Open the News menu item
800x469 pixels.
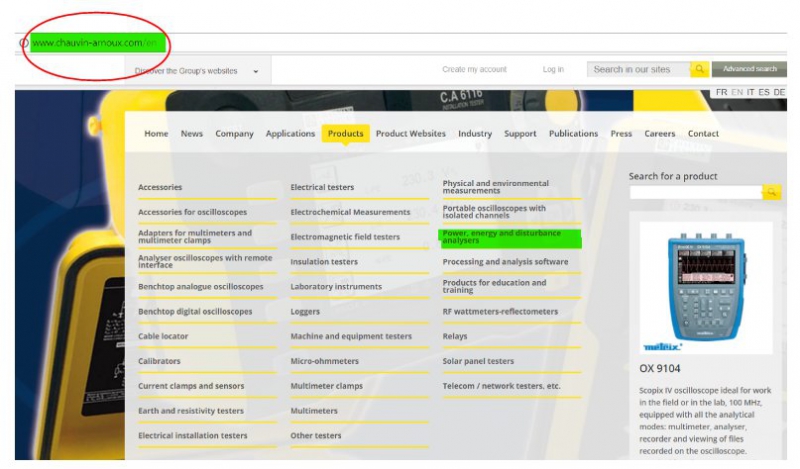click(x=191, y=134)
